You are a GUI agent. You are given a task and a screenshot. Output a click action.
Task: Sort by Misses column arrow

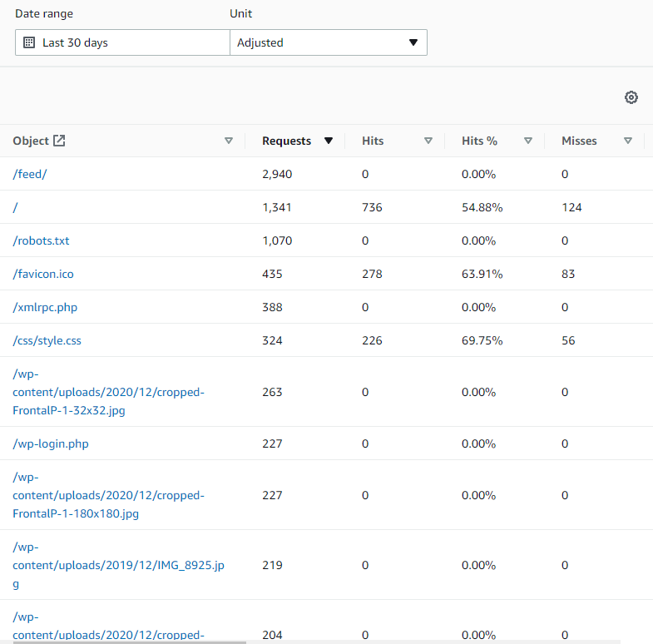[x=628, y=141]
